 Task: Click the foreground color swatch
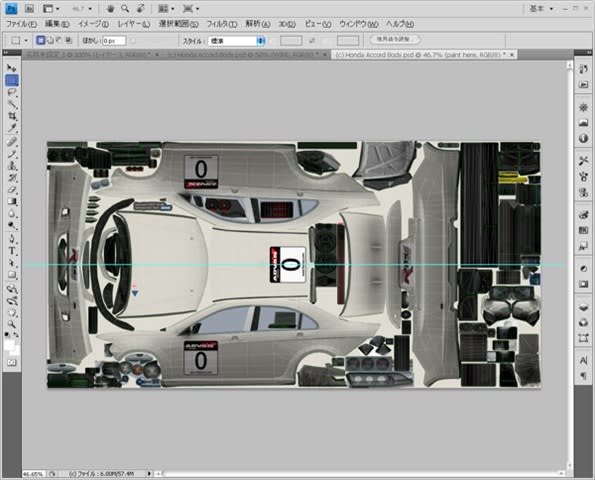tap(9, 345)
